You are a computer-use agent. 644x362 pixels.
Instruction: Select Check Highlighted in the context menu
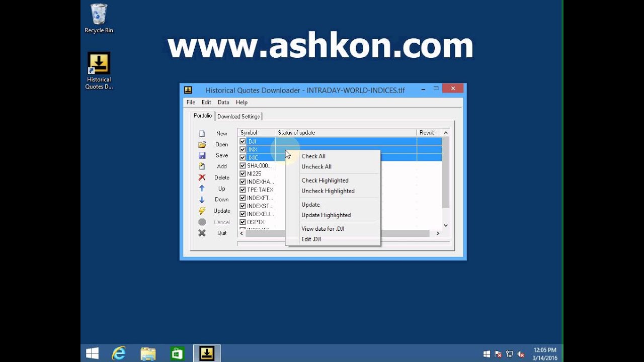click(325, 180)
